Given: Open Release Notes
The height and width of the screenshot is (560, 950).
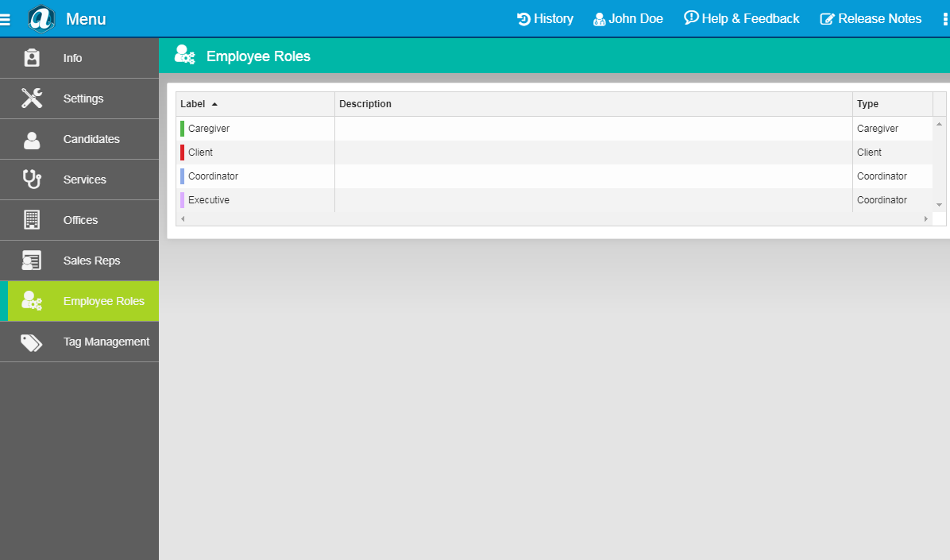Looking at the screenshot, I should pyautogui.click(x=871, y=19).
